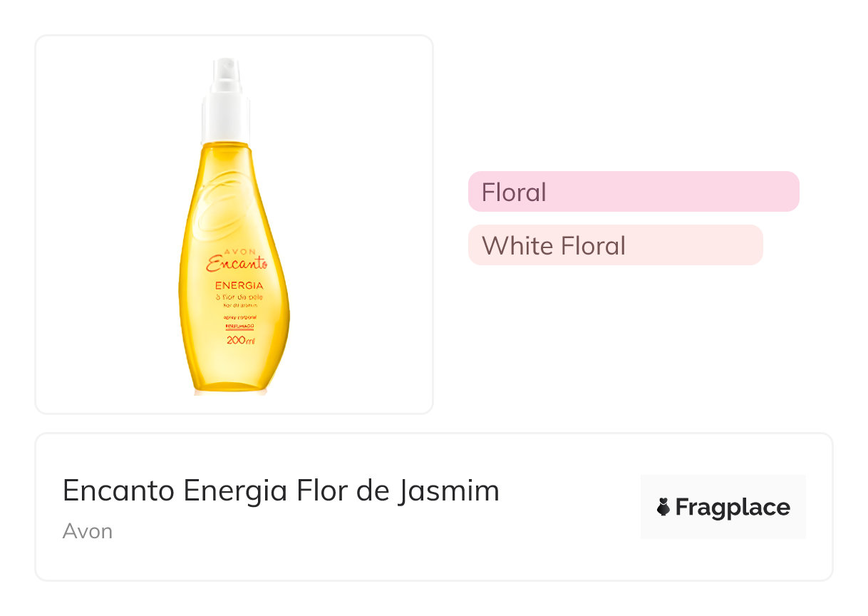
Task: Click the ENERGIA text on the bottle
Action: [x=238, y=284]
